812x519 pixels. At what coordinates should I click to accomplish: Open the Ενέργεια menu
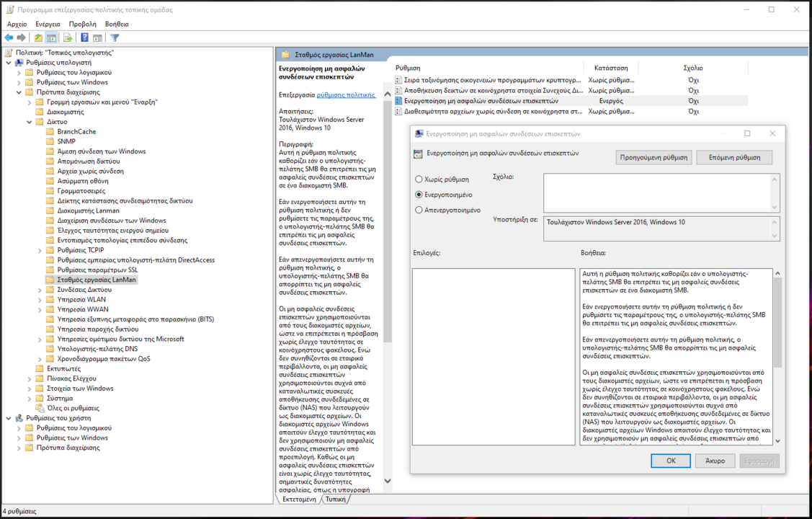[48, 24]
